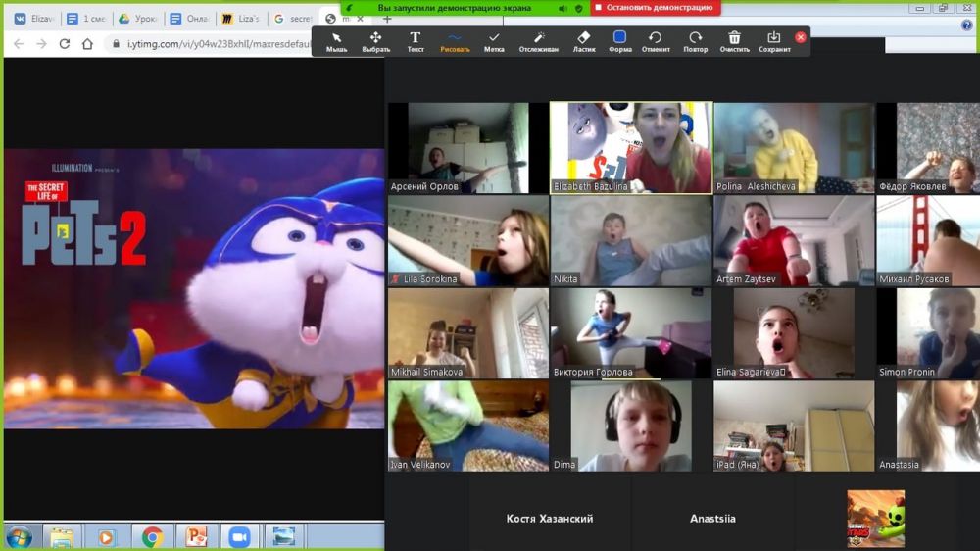Viewport: 980px width, 551px height.
Task: Select Арсений Орлов's video tile
Action: tap(468, 148)
